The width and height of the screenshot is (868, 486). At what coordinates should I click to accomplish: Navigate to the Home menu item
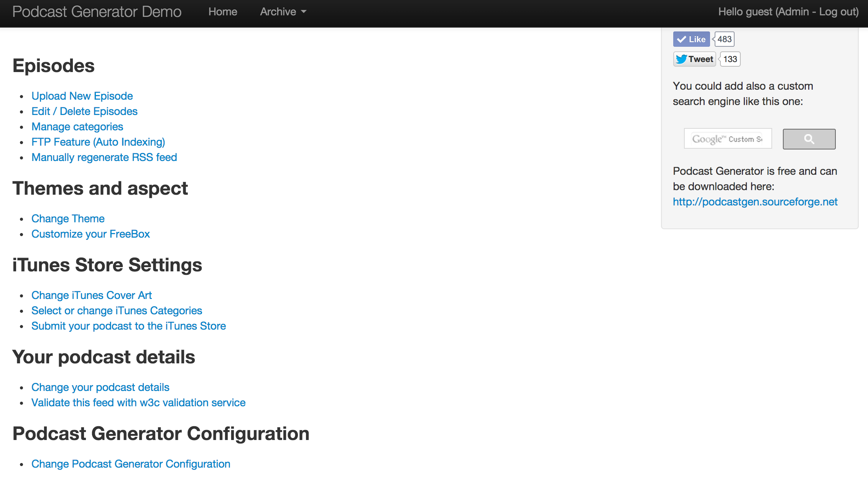coord(222,11)
